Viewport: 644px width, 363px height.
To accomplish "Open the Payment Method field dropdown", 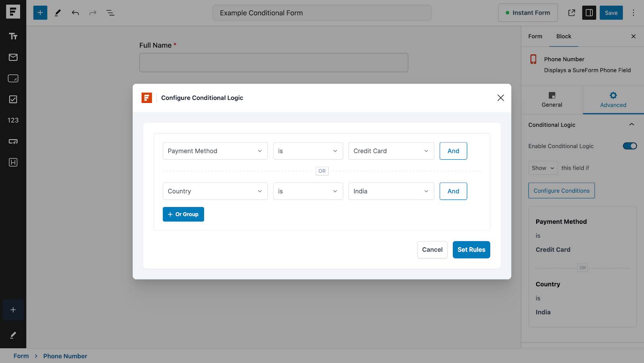I will (215, 151).
